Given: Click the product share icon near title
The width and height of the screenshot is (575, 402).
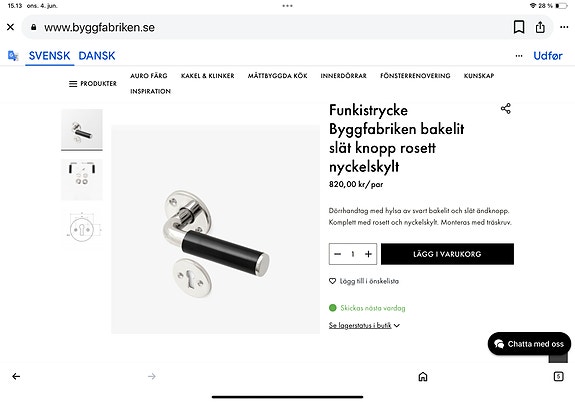Looking at the screenshot, I should click(x=506, y=109).
